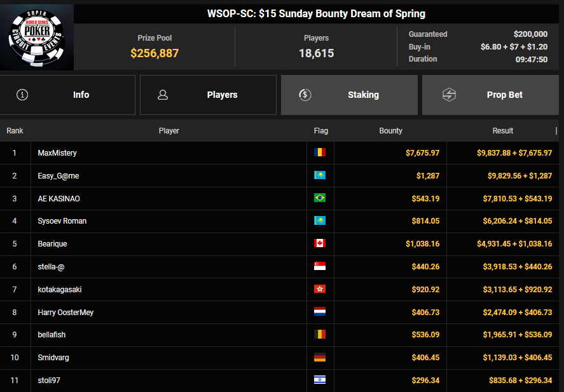This screenshot has width=564, height=392.
Task: Click the Canada flag for Bearique
Action: coord(320,244)
